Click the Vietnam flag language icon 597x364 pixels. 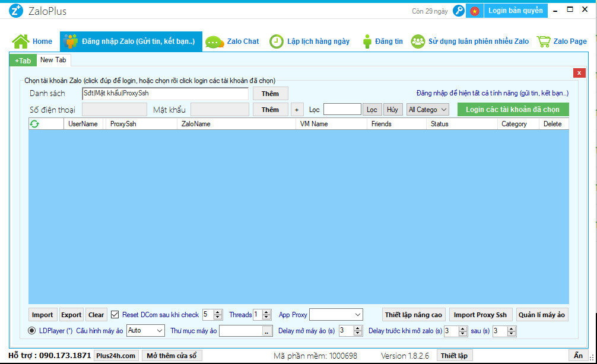(x=474, y=11)
